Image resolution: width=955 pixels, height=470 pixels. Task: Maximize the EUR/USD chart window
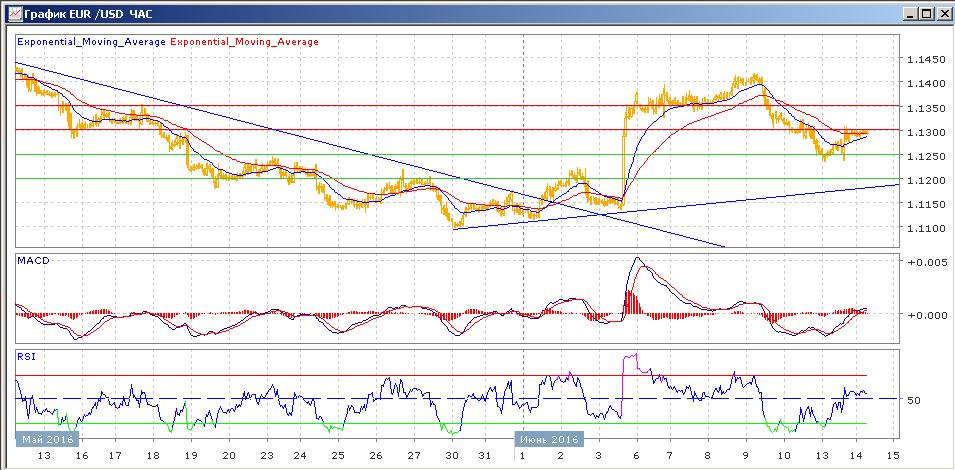[924, 13]
